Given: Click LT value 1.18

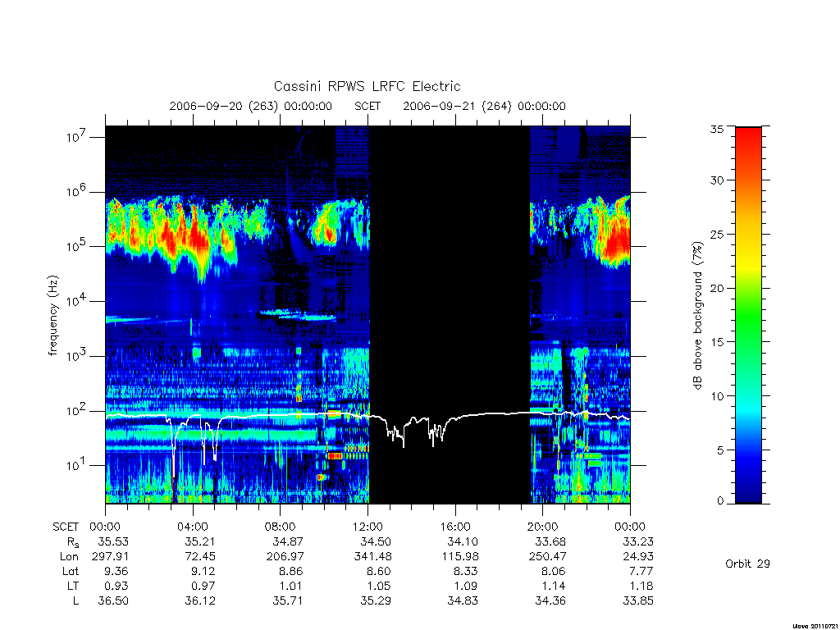Looking at the screenshot, I should click(x=641, y=586).
